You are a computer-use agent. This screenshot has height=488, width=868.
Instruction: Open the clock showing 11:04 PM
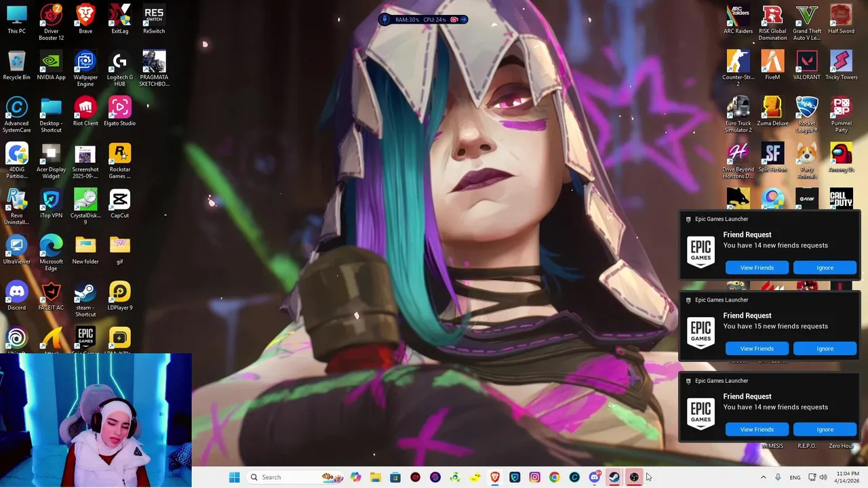point(847,477)
